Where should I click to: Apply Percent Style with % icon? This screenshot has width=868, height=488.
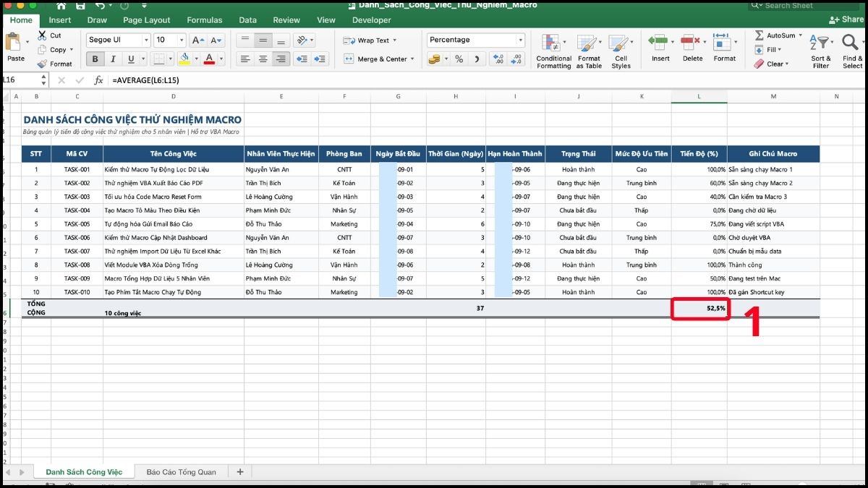click(459, 59)
